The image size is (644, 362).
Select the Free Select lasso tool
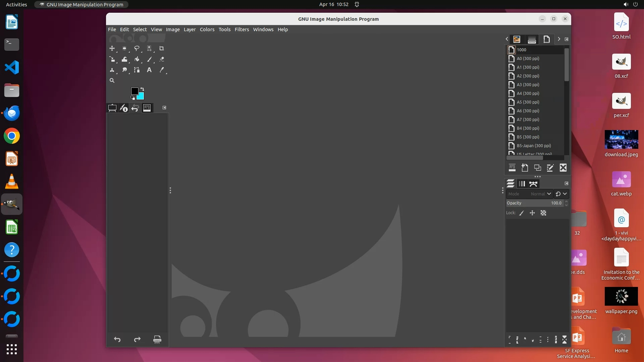click(x=137, y=49)
